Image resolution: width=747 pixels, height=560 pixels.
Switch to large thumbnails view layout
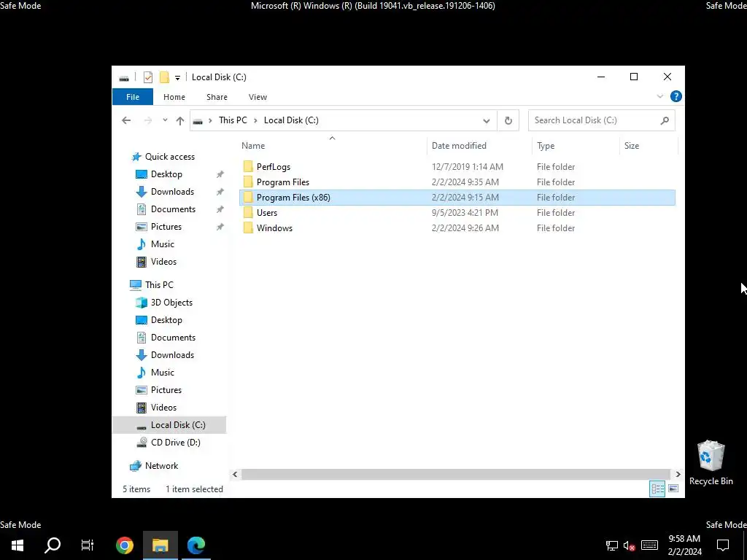673,489
